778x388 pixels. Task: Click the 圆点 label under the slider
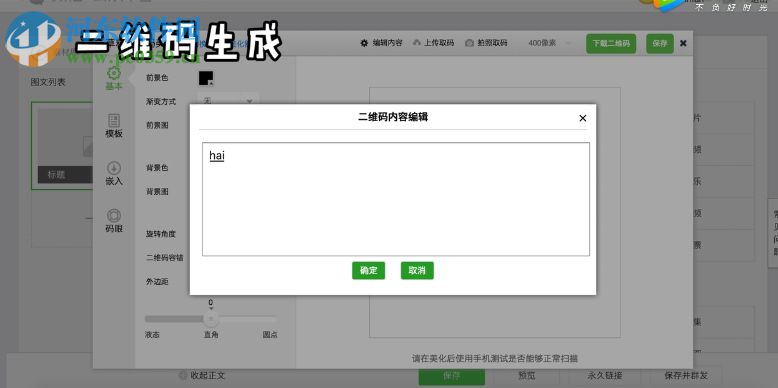point(270,335)
